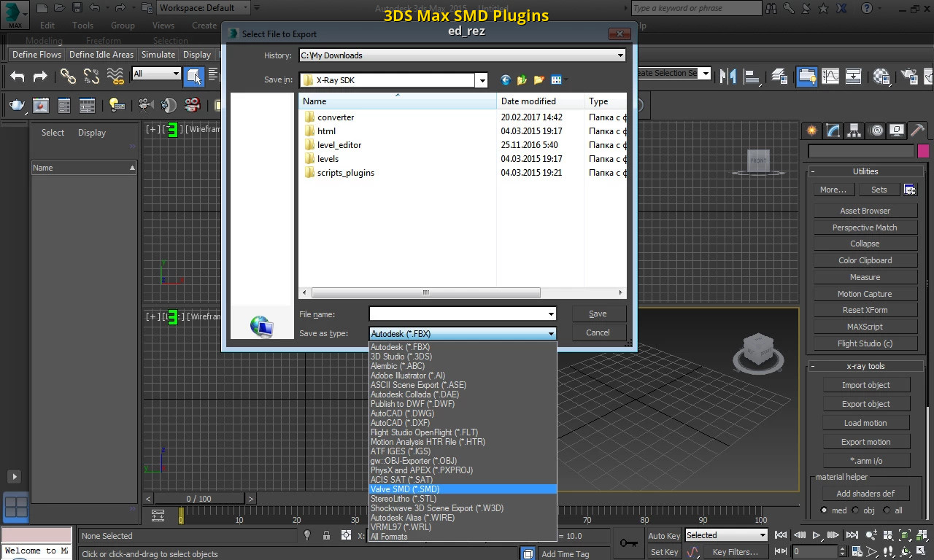934x560 pixels.
Task: Open the Save in folder dropdown
Action: [481, 80]
